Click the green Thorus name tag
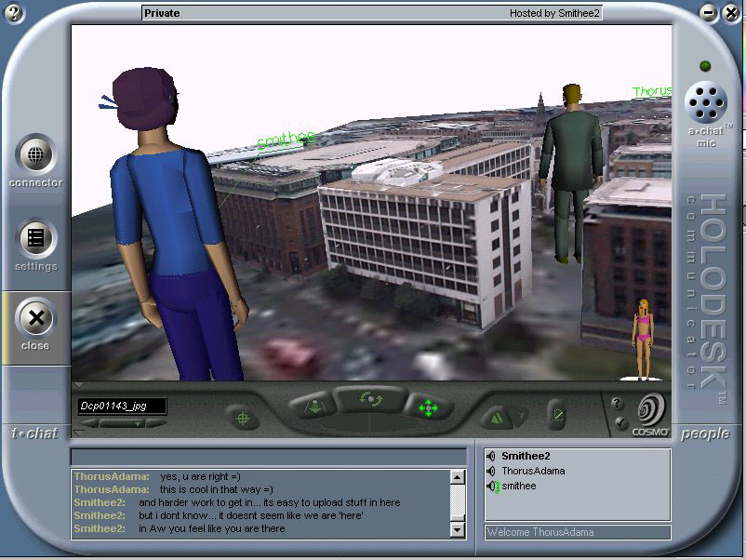Image resolution: width=746 pixels, height=560 pixels. click(652, 92)
